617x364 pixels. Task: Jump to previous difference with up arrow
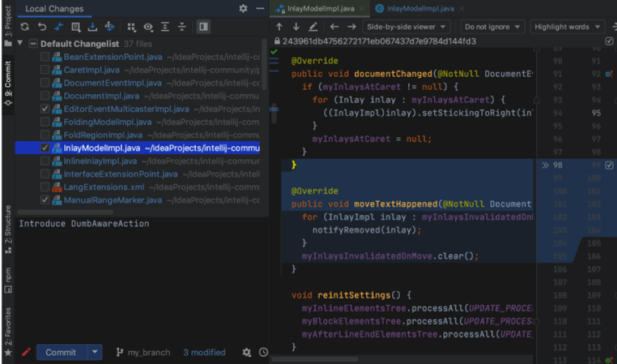pyautogui.click(x=279, y=26)
